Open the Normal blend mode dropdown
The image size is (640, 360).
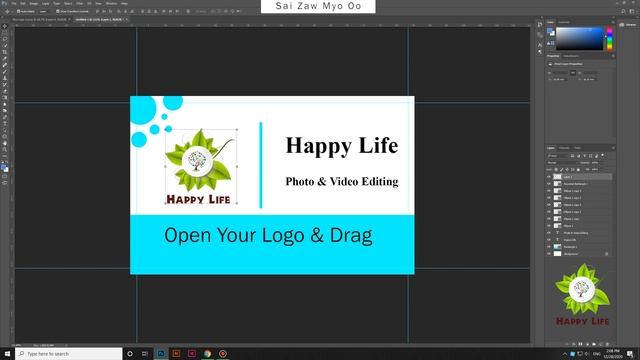(x=562, y=162)
